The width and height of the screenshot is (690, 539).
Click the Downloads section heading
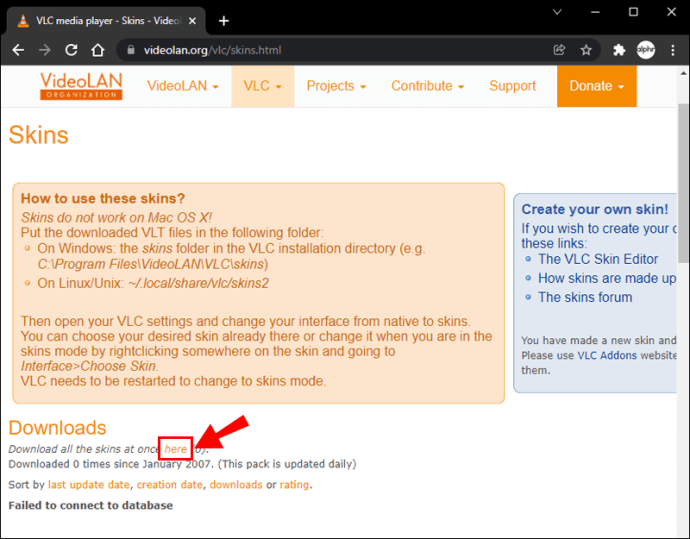tap(57, 428)
